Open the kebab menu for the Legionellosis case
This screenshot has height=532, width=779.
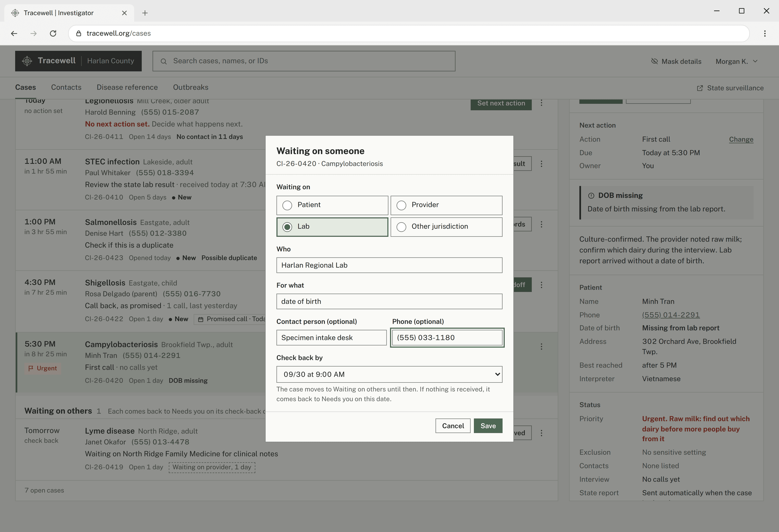point(541,103)
